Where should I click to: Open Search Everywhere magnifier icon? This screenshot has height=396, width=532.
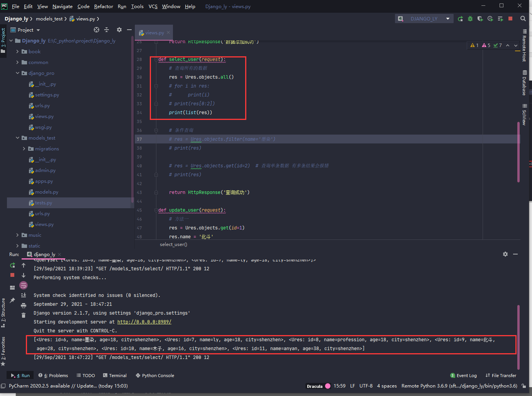(x=523, y=19)
